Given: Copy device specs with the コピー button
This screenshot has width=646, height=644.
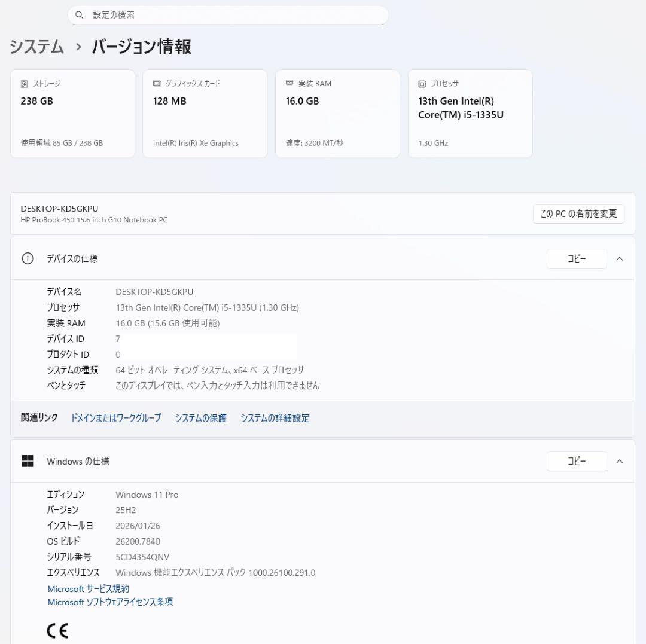Looking at the screenshot, I should coord(576,258).
